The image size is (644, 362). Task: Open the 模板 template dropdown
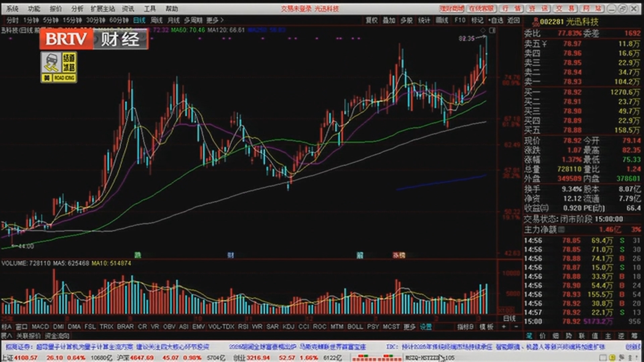click(x=486, y=326)
